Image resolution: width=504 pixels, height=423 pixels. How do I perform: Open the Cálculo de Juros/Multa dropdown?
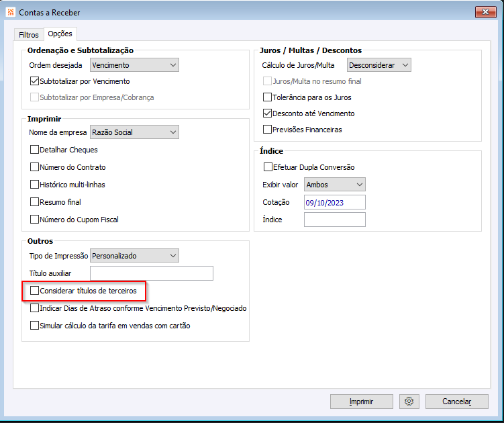pyautogui.click(x=379, y=65)
